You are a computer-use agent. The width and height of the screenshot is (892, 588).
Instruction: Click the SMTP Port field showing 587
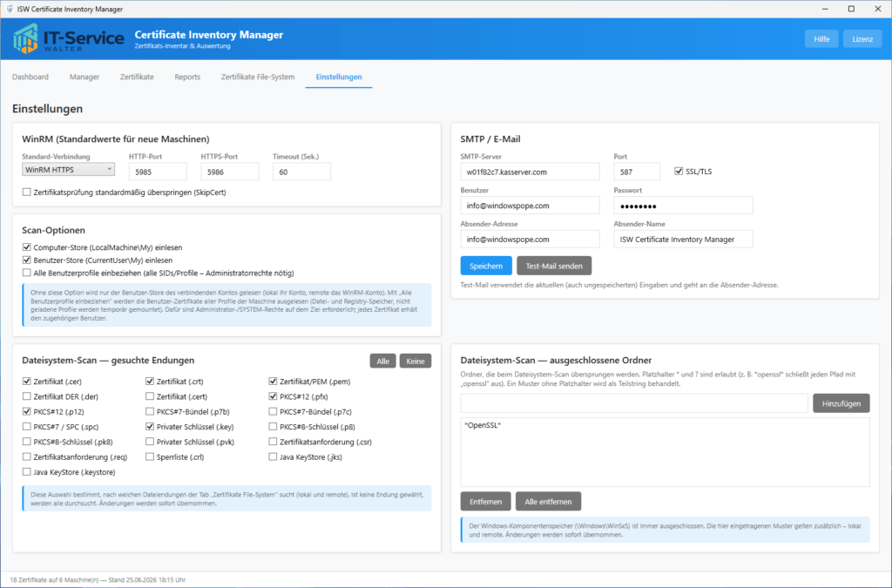pyautogui.click(x=637, y=172)
